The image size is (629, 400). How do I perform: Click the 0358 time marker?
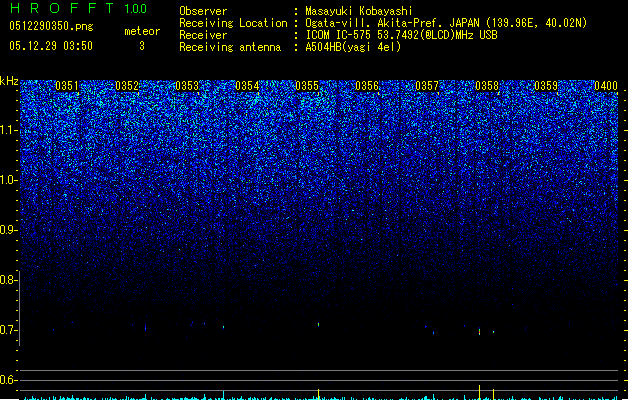point(487,86)
